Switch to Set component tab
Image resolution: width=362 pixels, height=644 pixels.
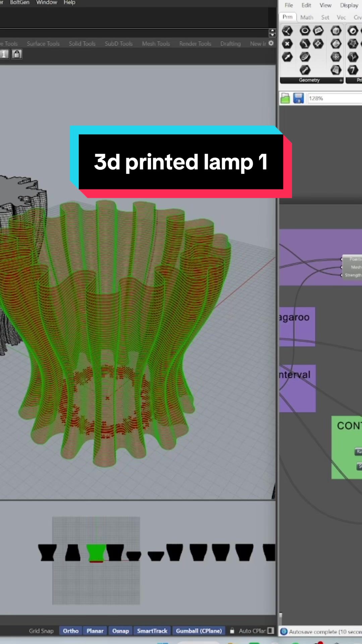pos(325,17)
